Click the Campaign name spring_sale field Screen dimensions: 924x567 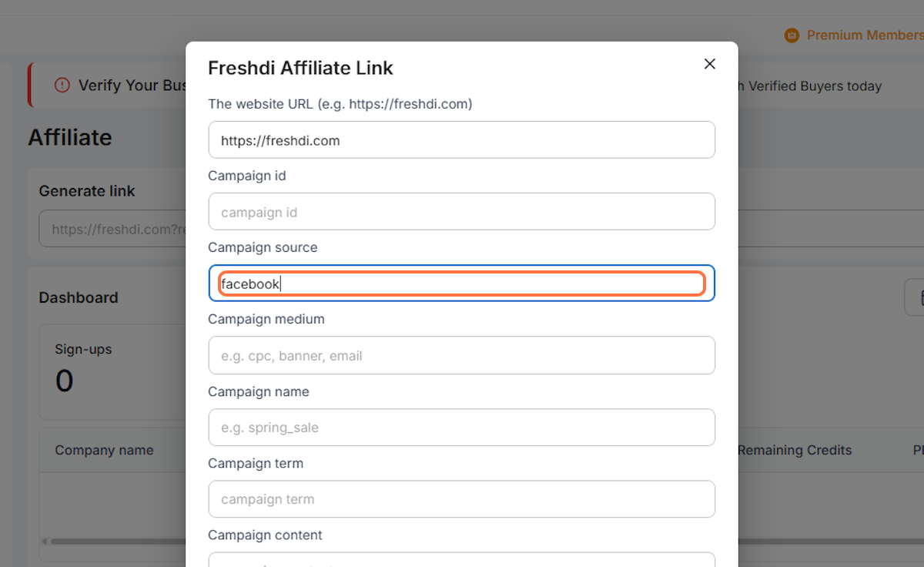click(461, 428)
